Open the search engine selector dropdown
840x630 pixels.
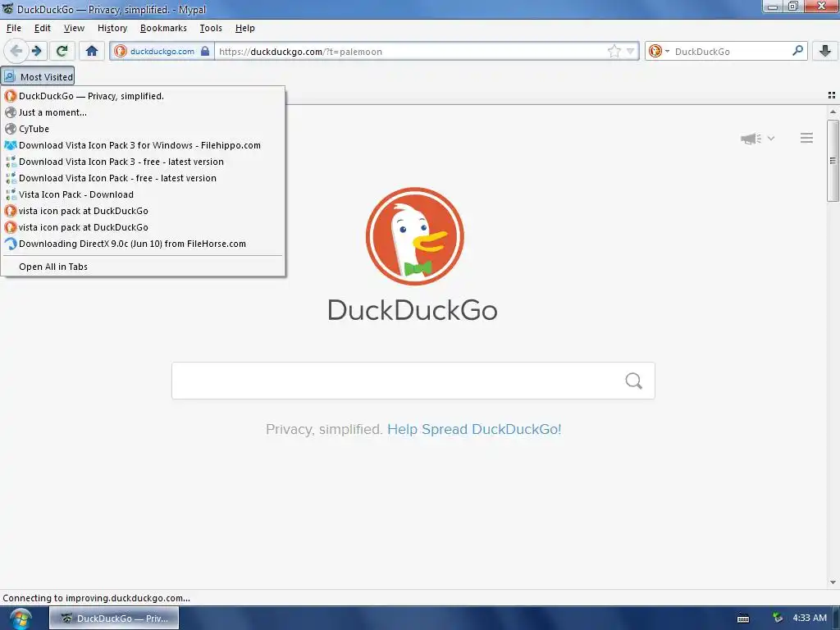[x=659, y=52]
